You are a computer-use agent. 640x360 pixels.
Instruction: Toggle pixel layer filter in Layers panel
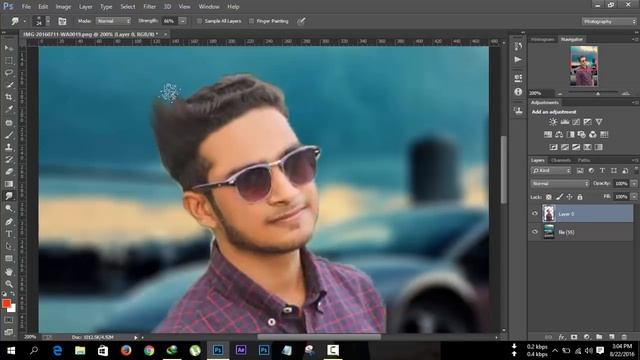(580, 171)
